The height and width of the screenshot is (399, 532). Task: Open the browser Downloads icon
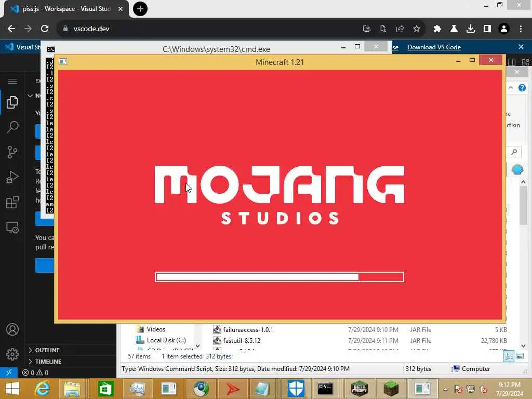click(471, 29)
